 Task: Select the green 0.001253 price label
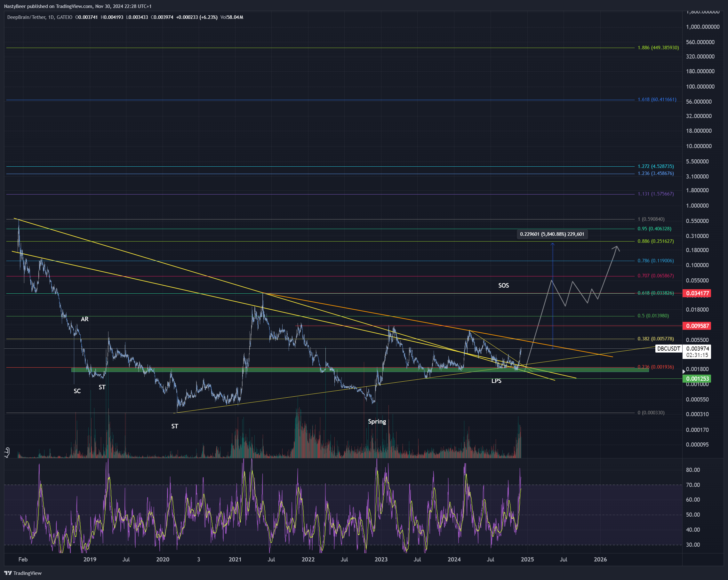(697, 378)
